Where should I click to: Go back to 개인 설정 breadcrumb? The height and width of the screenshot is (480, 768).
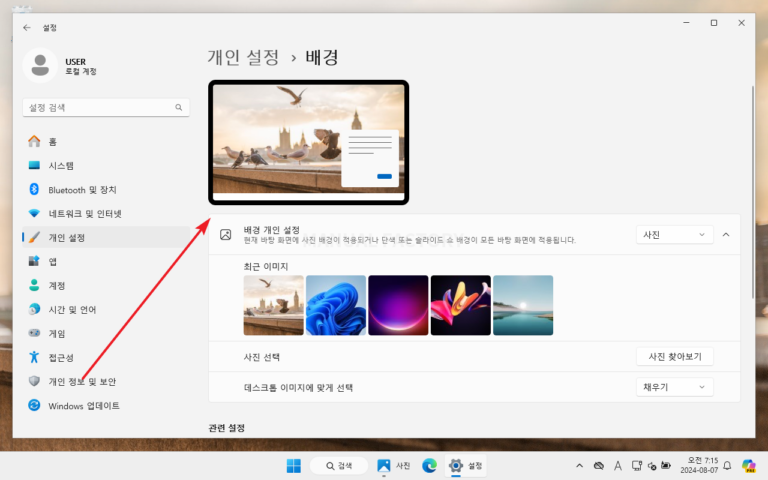pyautogui.click(x=243, y=57)
